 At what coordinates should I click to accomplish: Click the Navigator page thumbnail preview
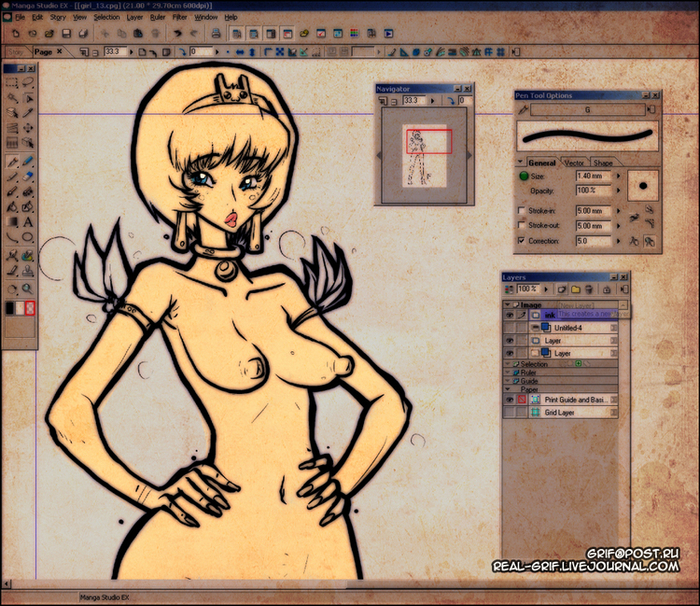[421, 155]
